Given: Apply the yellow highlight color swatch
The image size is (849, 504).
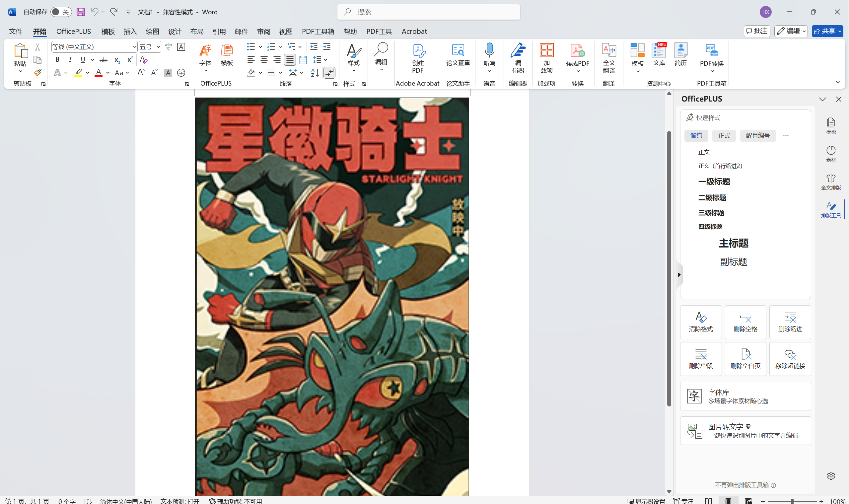Looking at the screenshot, I should point(78,73).
